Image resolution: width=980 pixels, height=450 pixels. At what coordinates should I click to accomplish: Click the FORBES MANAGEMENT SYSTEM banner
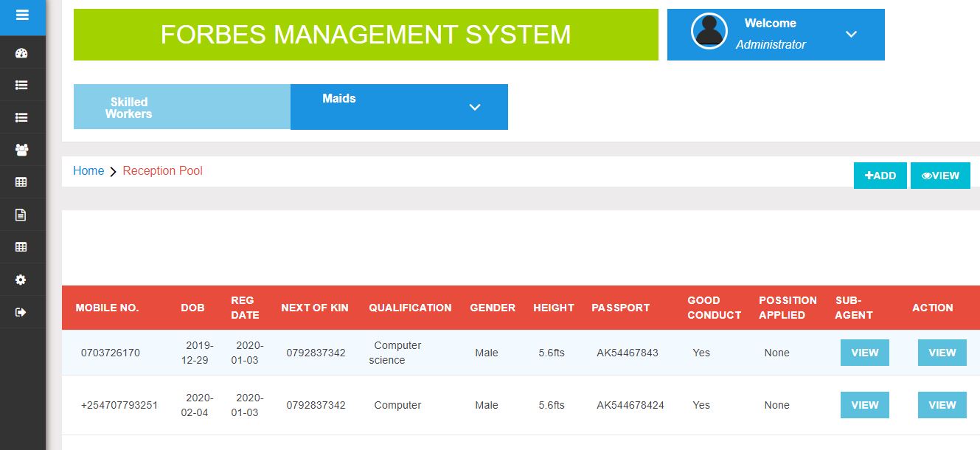[x=366, y=35]
